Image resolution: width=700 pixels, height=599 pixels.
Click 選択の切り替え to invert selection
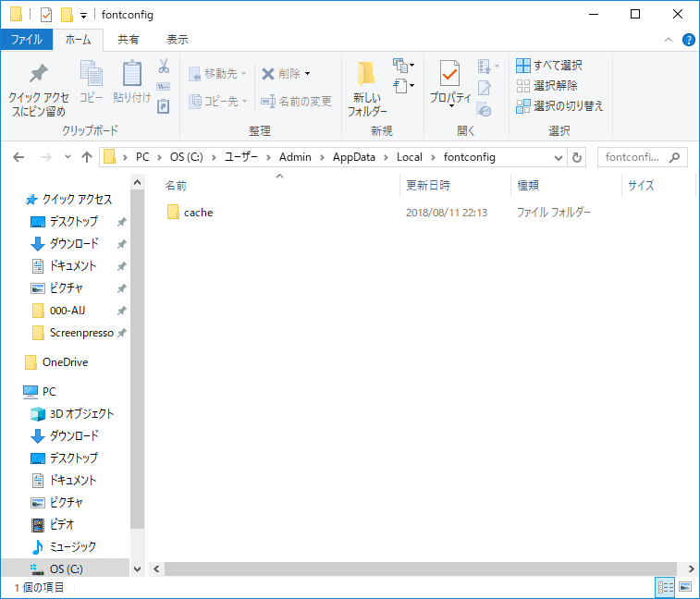point(559,106)
